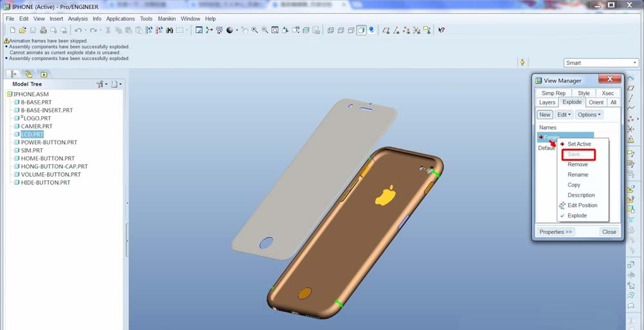Select the Default explode state name
The height and width of the screenshot is (330, 644).
click(x=547, y=148)
